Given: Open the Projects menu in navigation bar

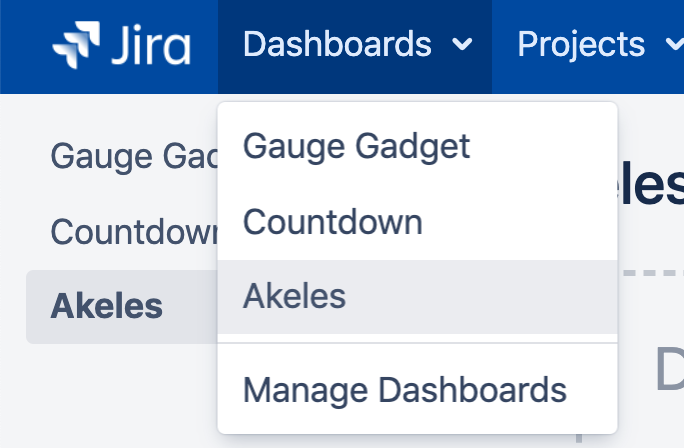Looking at the screenshot, I should tap(580, 45).
